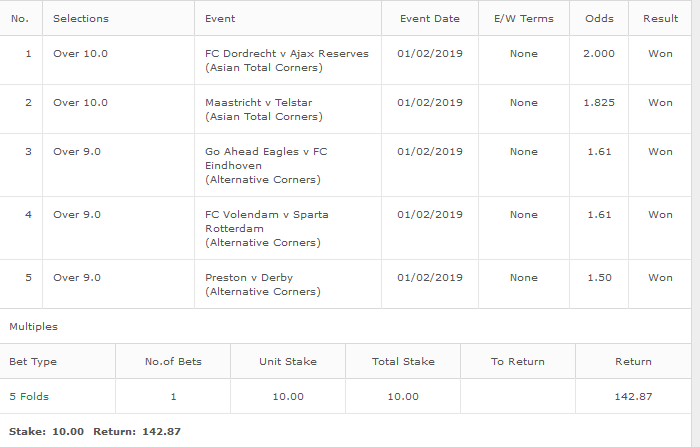This screenshot has height=447, width=700.
Task: Select the Stake and Return summary line
Action: (x=95, y=432)
